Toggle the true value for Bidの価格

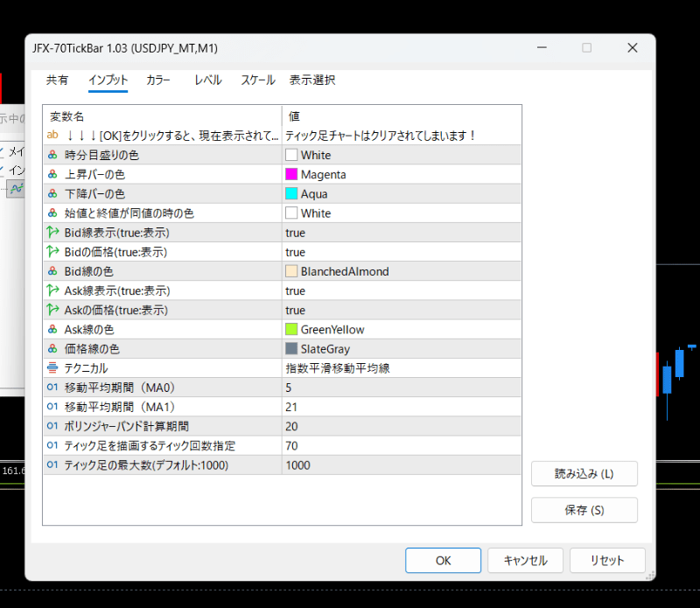click(x=402, y=252)
